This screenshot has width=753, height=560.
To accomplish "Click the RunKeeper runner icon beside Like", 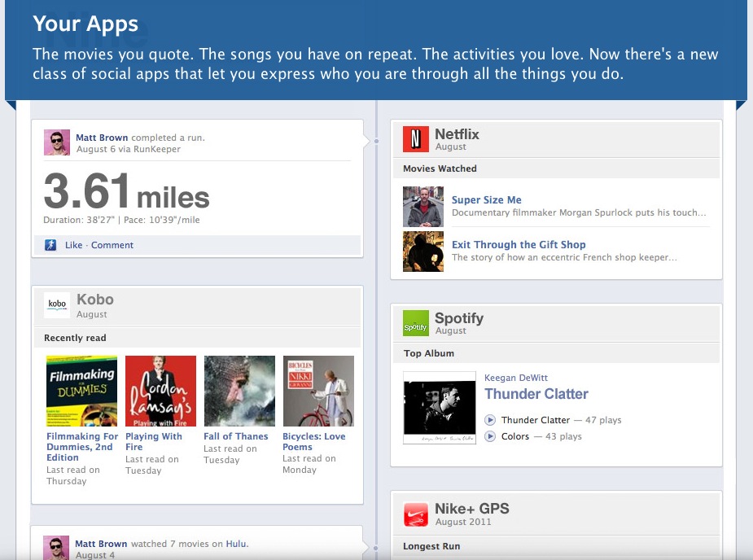I will coord(50,245).
